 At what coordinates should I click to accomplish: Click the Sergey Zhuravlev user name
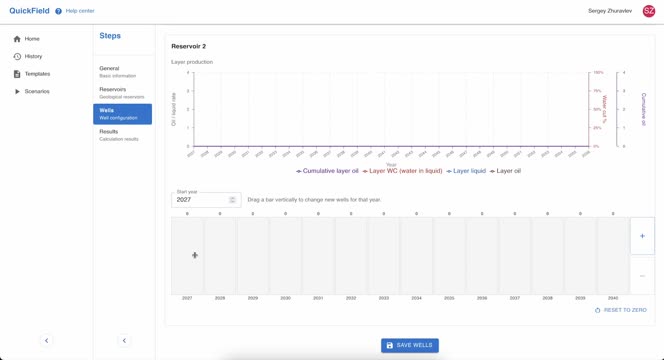pyautogui.click(x=610, y=11)
